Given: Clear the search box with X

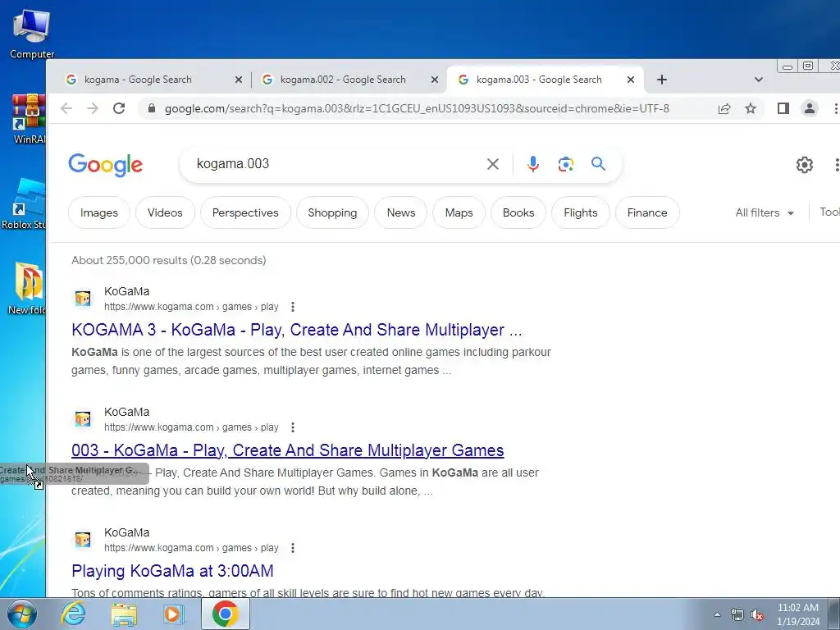Looking at the screenshot, I should [x=493, y=164].
